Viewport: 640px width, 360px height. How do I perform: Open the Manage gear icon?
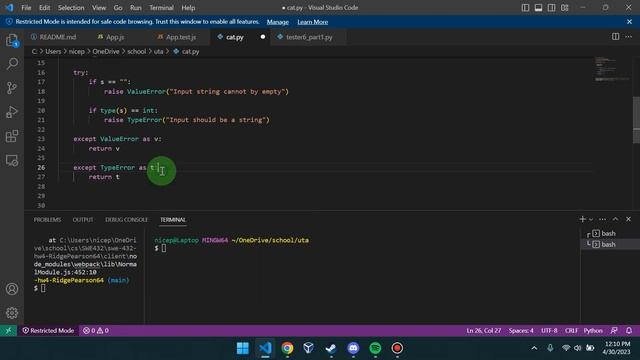click(12, 313)
